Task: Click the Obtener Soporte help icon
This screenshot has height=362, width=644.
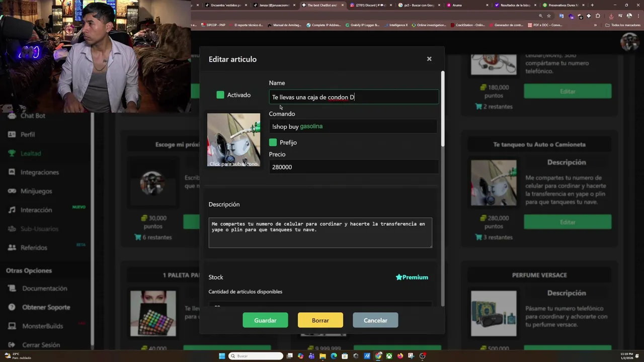Action: (x=12, y=307)
